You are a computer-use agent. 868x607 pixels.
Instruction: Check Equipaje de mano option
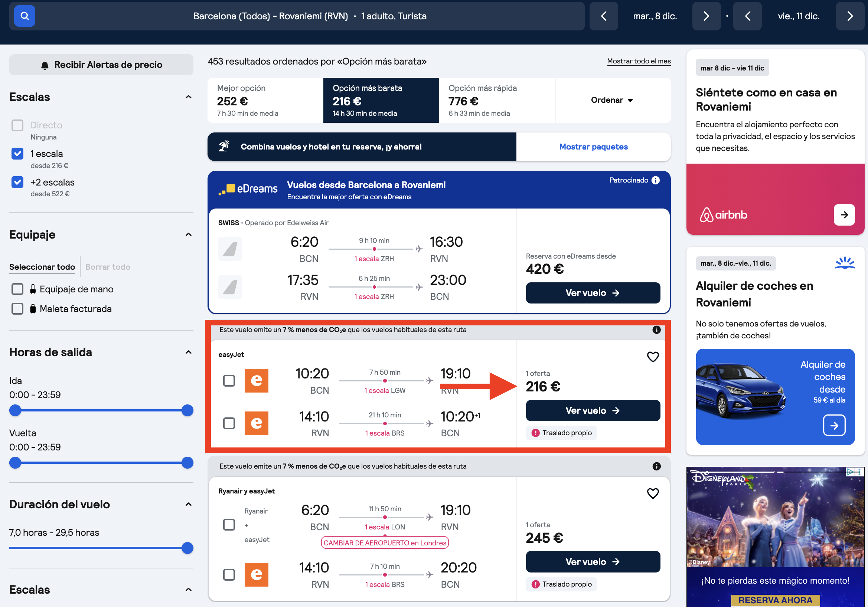point(17,289)
